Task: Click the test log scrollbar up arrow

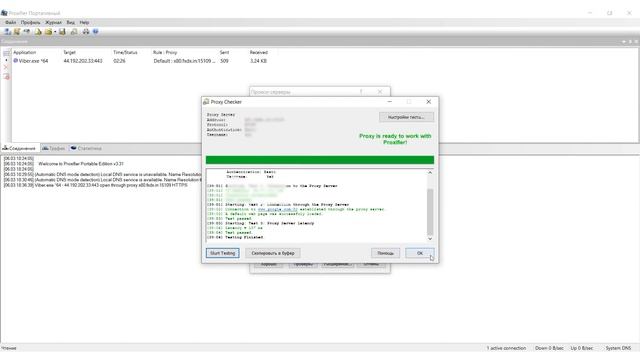Action: click(x=430, y=173)
